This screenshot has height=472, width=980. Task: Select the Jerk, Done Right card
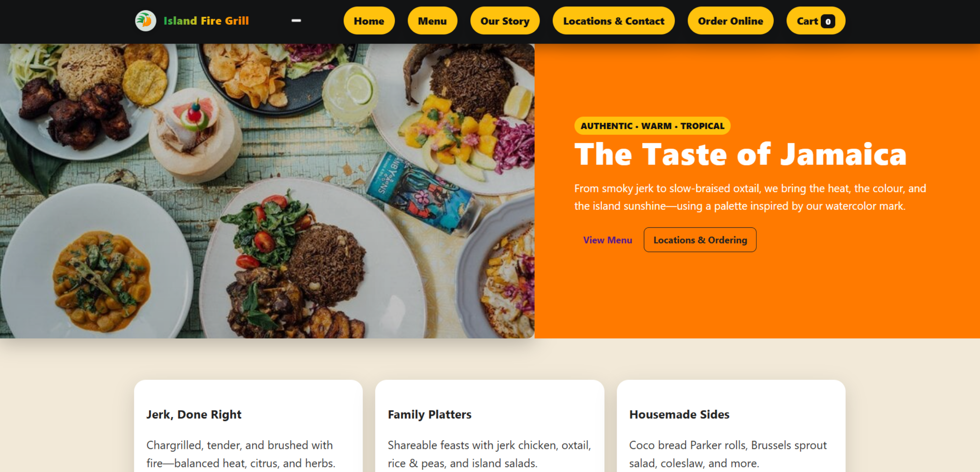[x=248, y=426]
